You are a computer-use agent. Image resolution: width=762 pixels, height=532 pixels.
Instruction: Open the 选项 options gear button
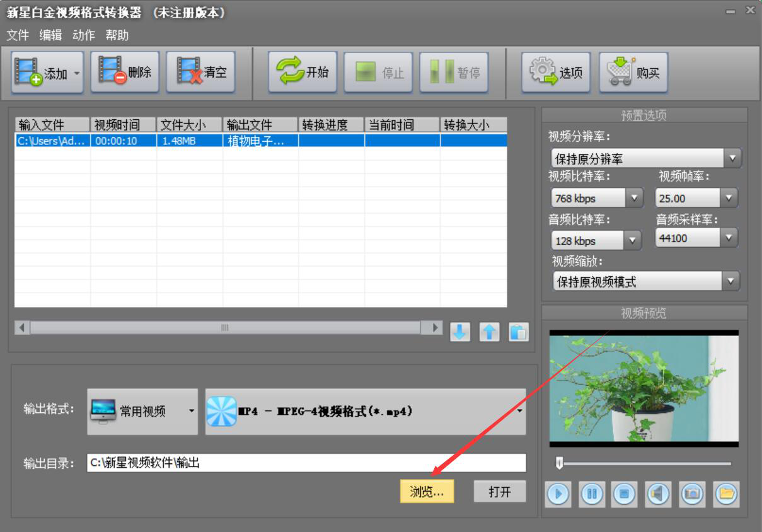(x=556, y=72)
